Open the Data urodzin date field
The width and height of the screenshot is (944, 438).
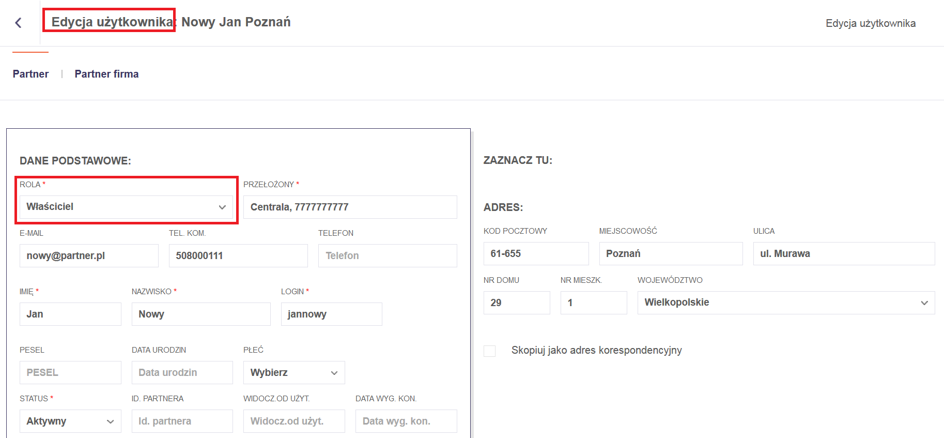pos(181,373)
